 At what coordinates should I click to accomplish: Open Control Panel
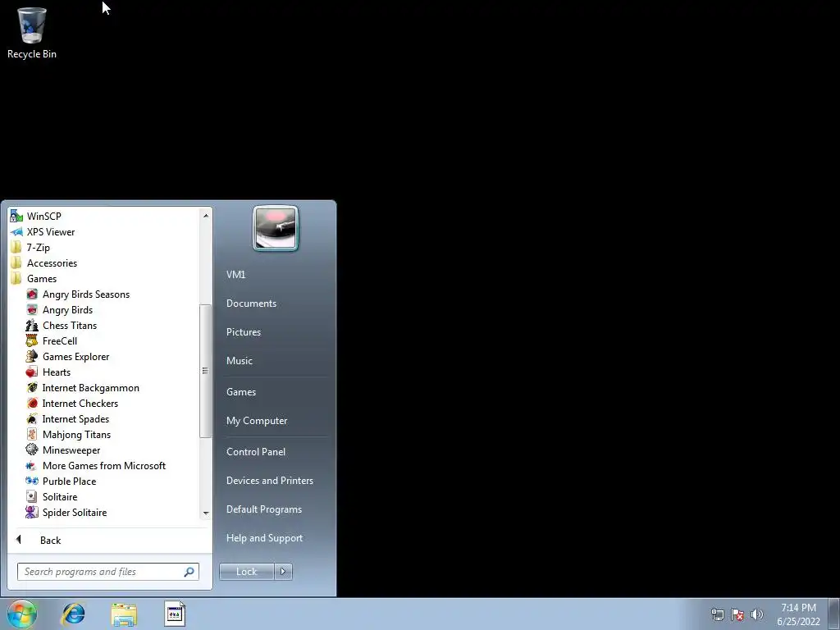coord(256,452)
